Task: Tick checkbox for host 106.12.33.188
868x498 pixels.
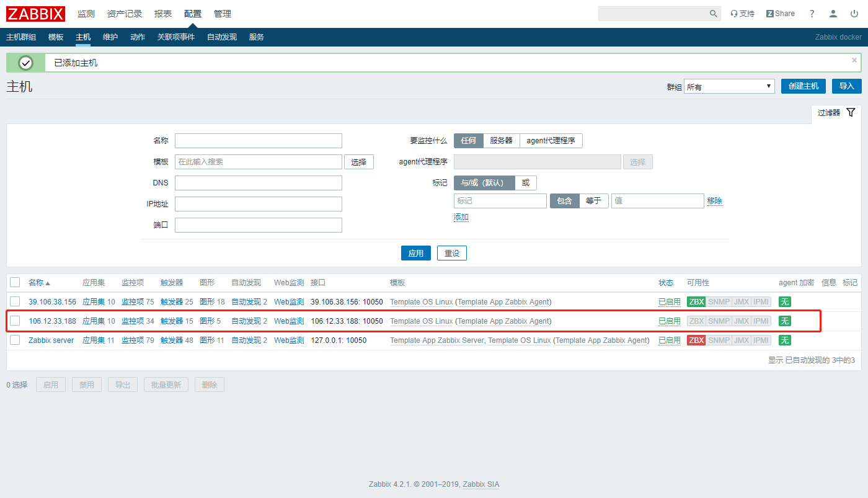Action: point(15,321)
